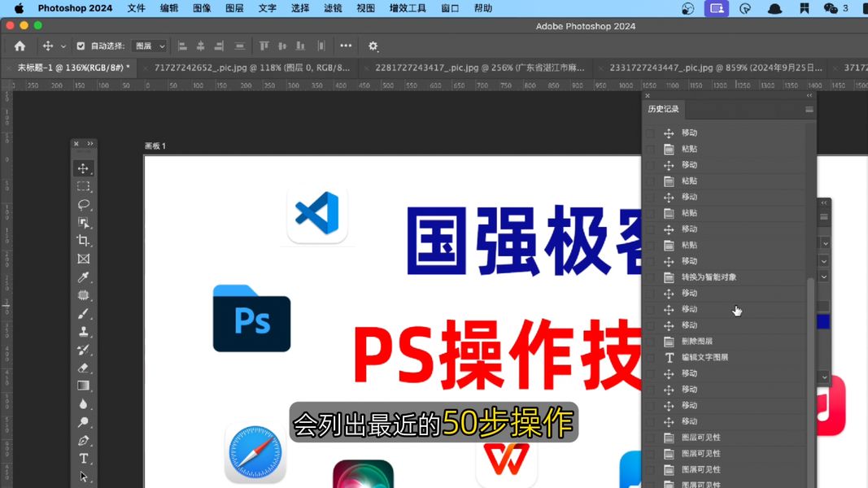Open the 窗口 menu
The height and width of the screenshot is (488, 868).
[450, 8]
